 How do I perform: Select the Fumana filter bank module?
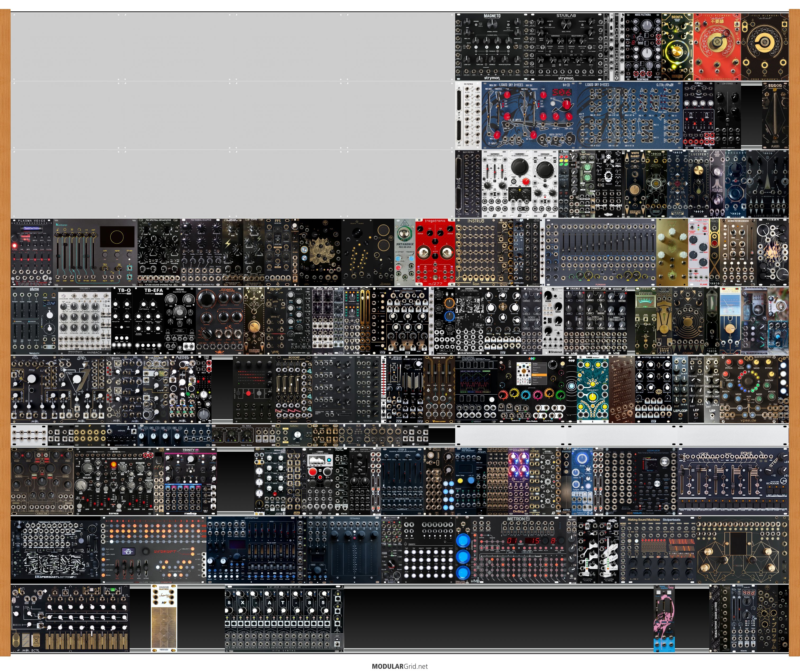(600, 252)
